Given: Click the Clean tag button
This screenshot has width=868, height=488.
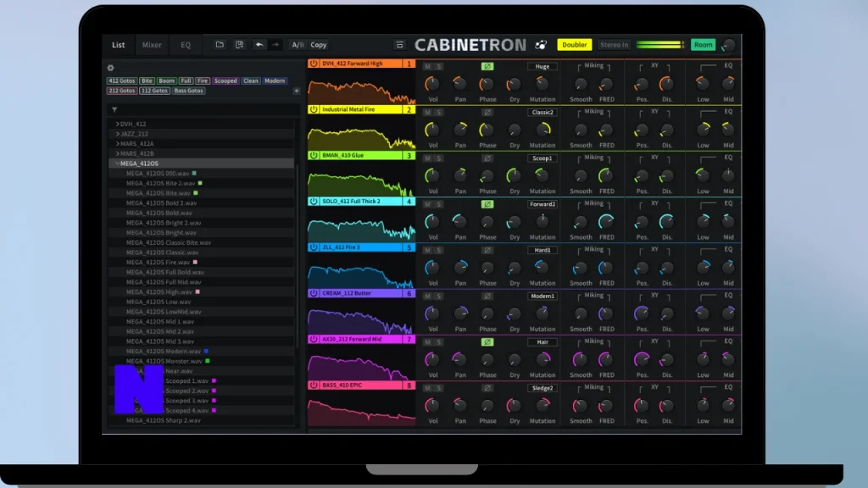Looking at the screenshot, I should pos(251,80).
